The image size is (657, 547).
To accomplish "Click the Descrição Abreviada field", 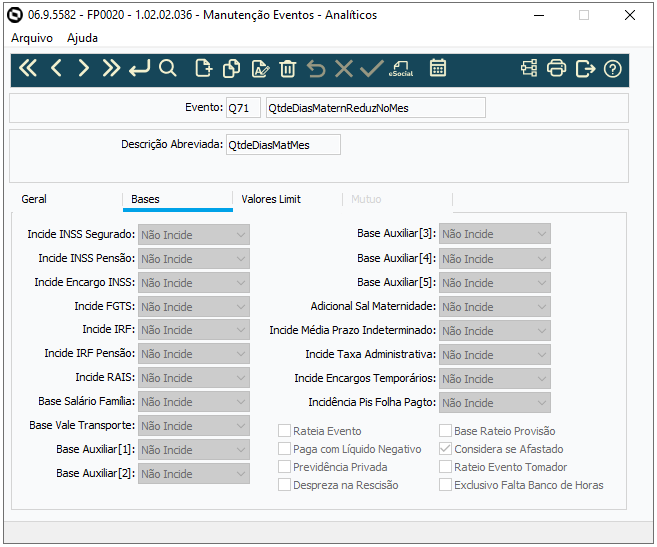I will [x=283, y=145].
